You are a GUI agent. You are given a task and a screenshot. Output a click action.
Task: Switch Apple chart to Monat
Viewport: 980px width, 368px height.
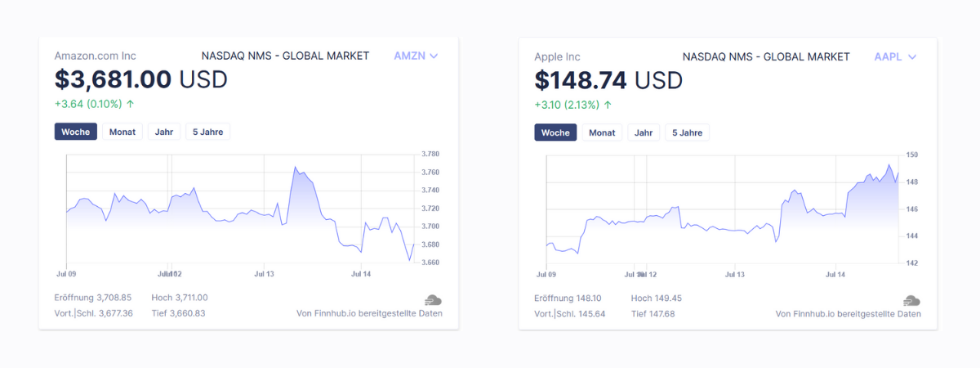[x=602, y=132]
